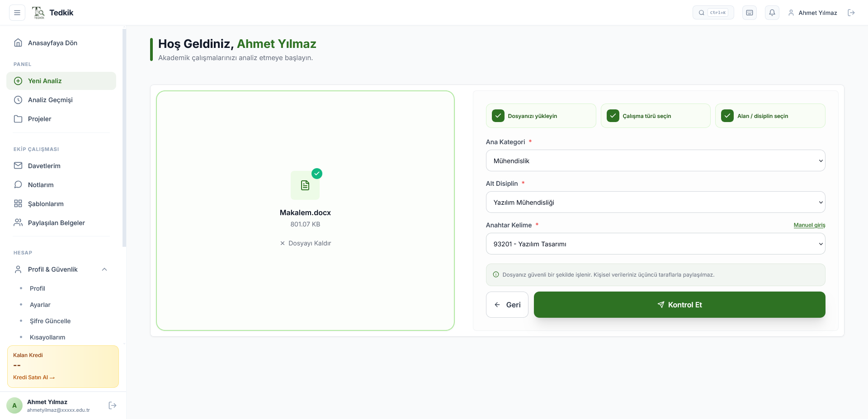The height and width of the screenshot is (419, 868).
Task: Click the Notlarım speech bubble icon
Action: coord(18,184)
